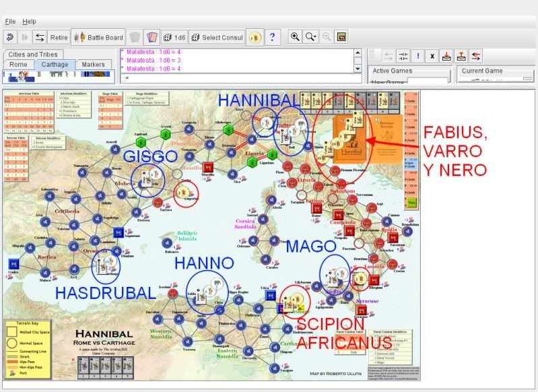Open the File menu
538x392 pixels.
point(10,22)
